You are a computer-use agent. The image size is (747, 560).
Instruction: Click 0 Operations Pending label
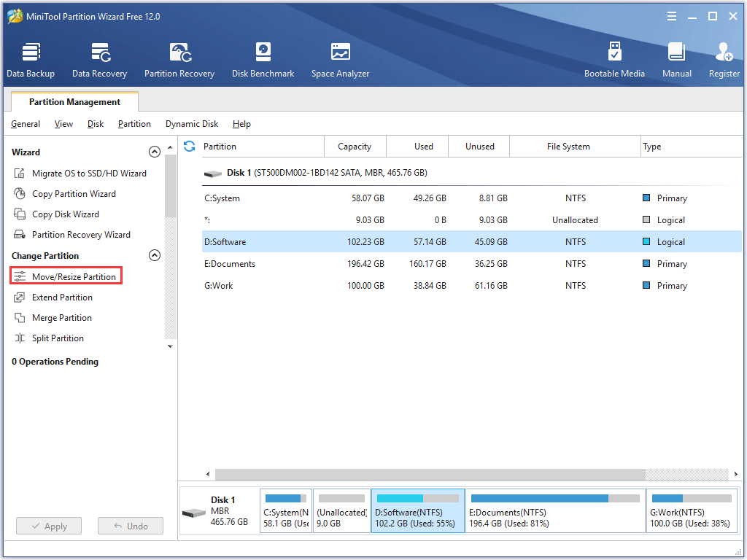click(55, 362)
